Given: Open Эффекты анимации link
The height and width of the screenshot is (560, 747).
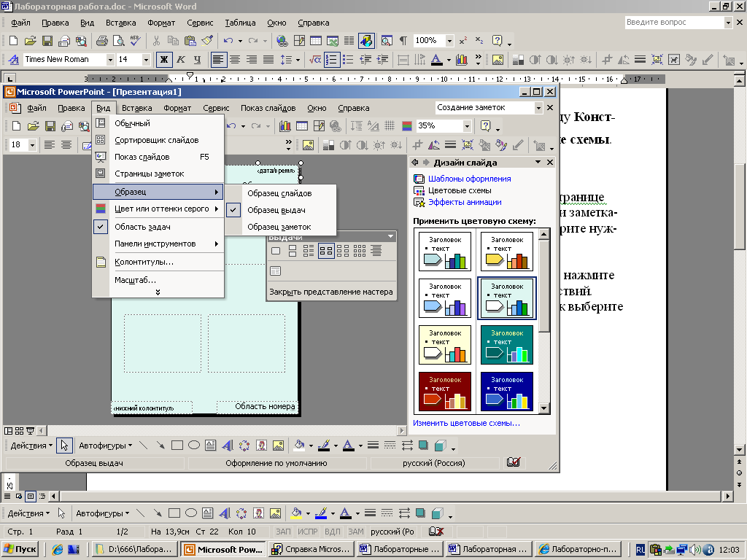Looking at the screenshot, I should coord(465,202).
